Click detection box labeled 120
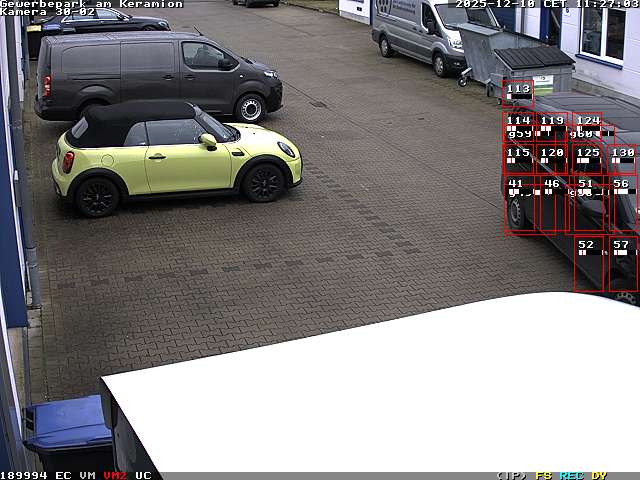640x480 pixels. 552,157
